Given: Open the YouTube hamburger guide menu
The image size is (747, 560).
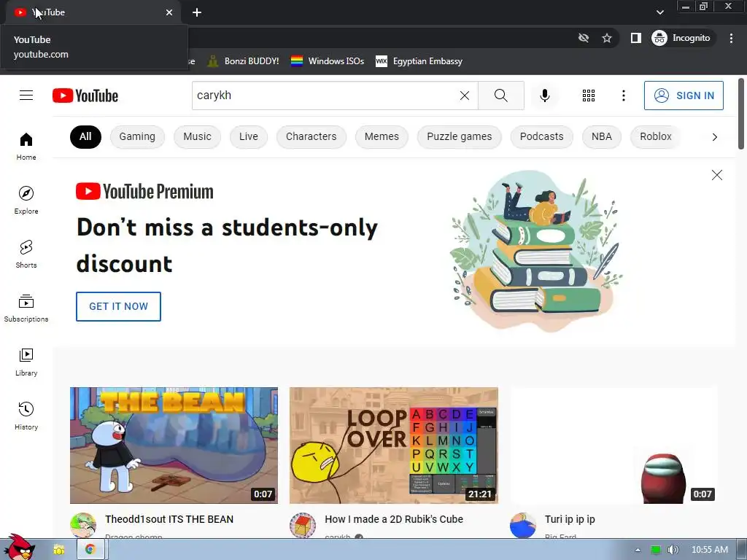Looking at the screenshot, I should point(26,96).
